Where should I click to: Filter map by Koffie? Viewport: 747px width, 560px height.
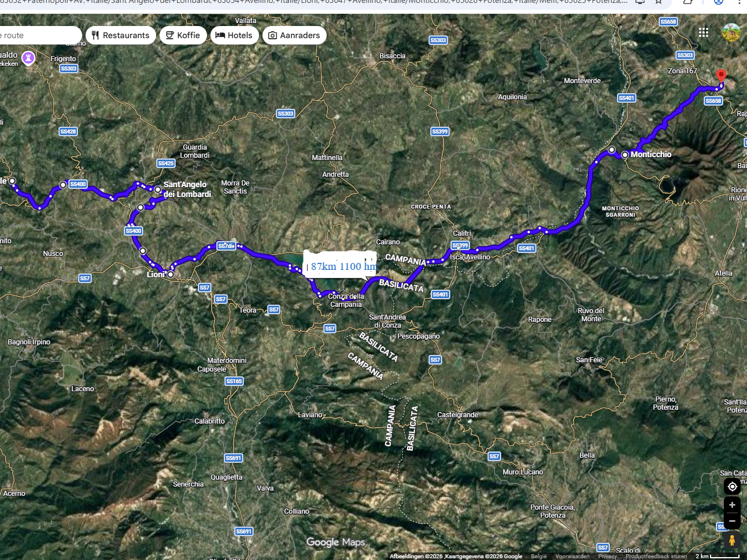click(x=183, y=35)
